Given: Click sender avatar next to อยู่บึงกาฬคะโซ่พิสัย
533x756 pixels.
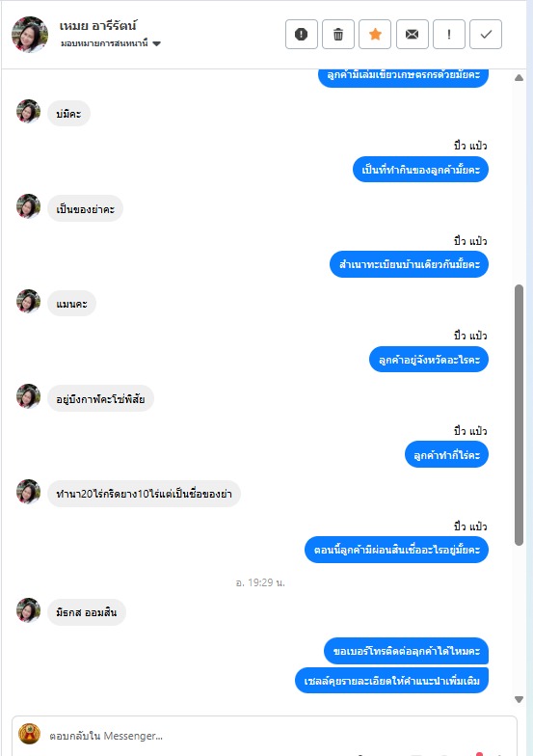Looking at the screenshot, I should point(29,395).
